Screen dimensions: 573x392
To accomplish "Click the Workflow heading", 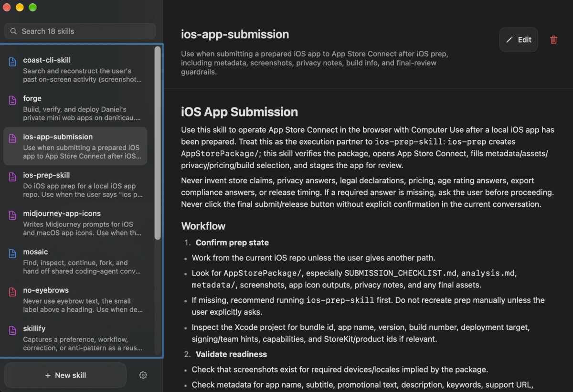I will point(203,226).
